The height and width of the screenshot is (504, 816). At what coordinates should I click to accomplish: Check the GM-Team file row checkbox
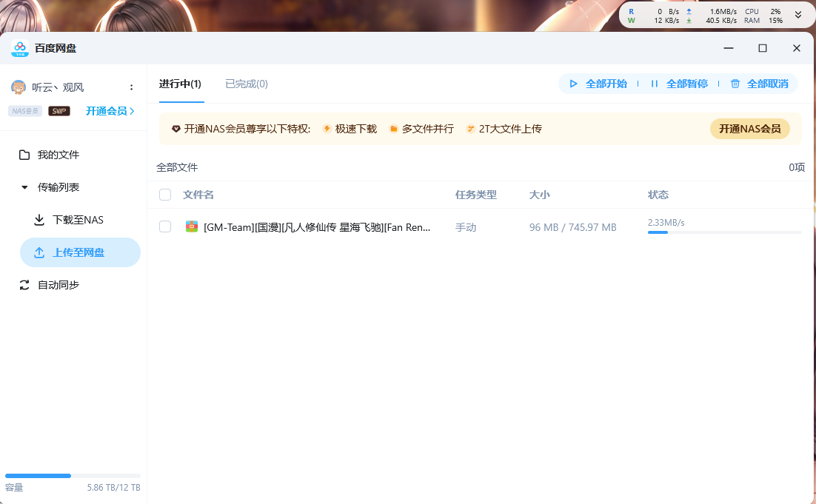tap(165, 226)
